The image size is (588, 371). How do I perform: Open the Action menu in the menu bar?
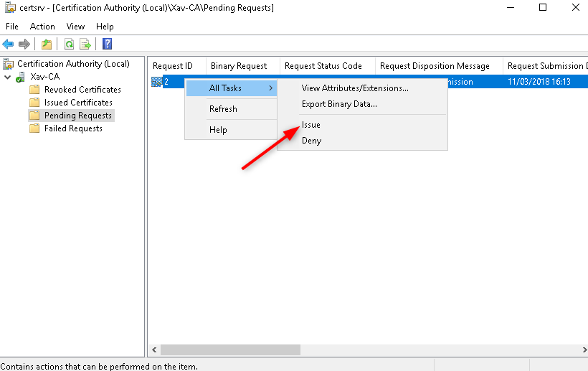[x=42, y=27]
